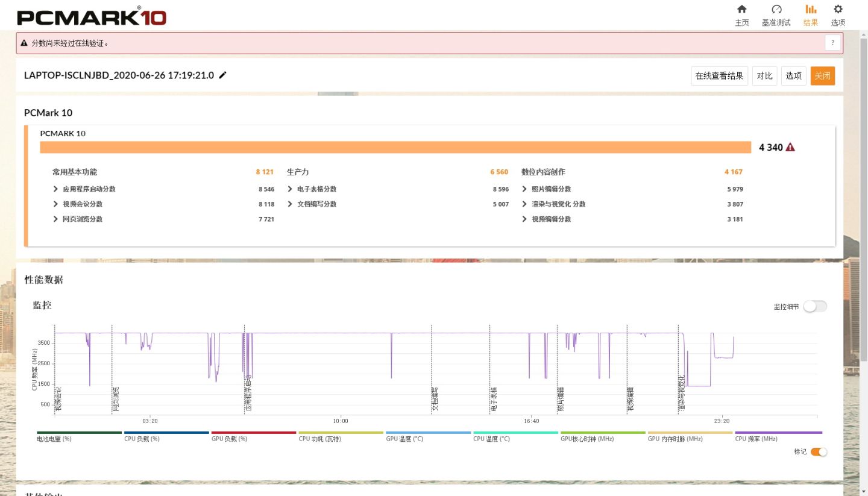Click the 在线查看结果 button
Screen dimensions: 868x496
(719, 76)
